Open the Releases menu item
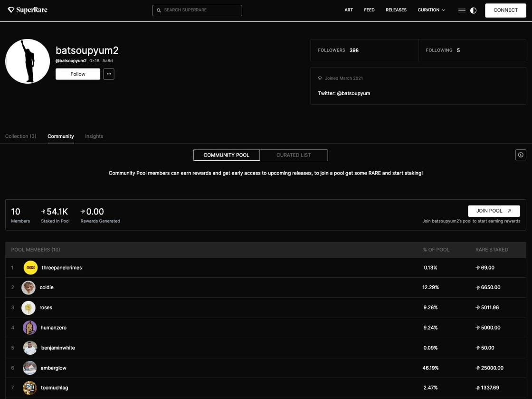532x399 pixels. coord(396,10)
